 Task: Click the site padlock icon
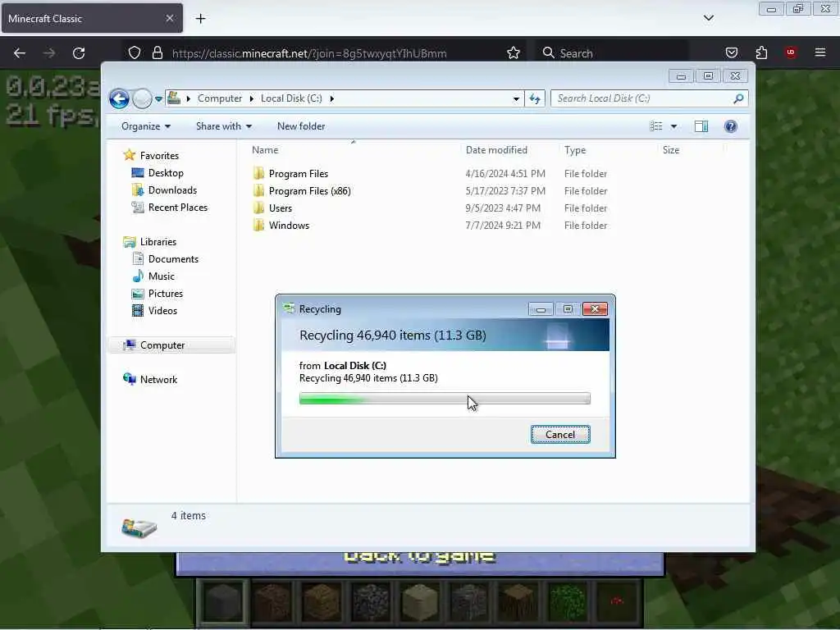pyautogui.click(x=157, y=53)
